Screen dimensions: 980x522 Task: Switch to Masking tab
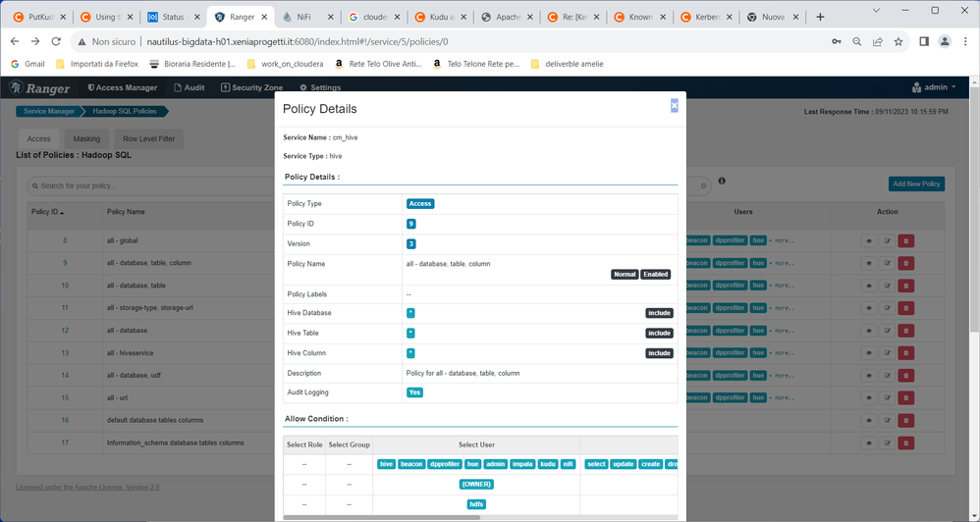tap(86, 138)
